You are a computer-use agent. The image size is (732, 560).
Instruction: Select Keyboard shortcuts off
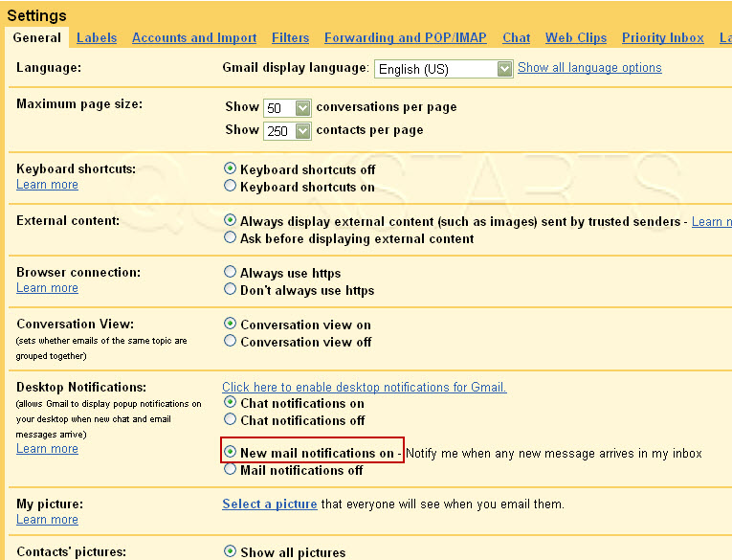pos(230,168)
